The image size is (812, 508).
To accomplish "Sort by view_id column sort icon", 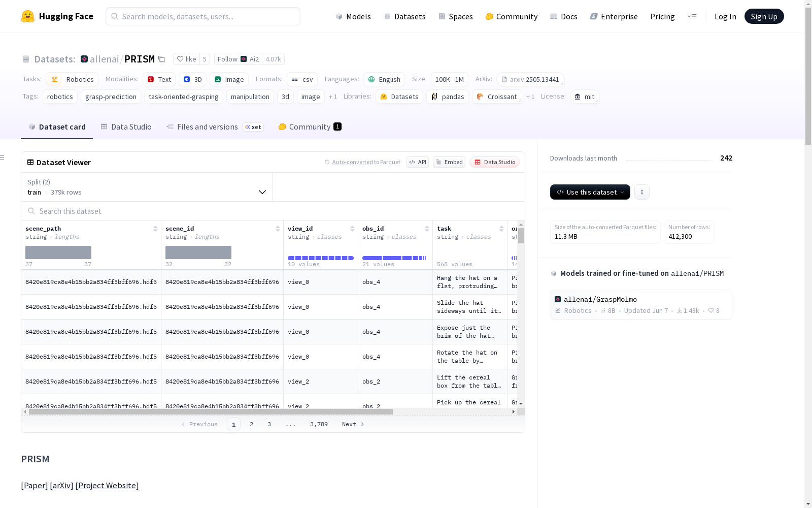I will point(352,229).
